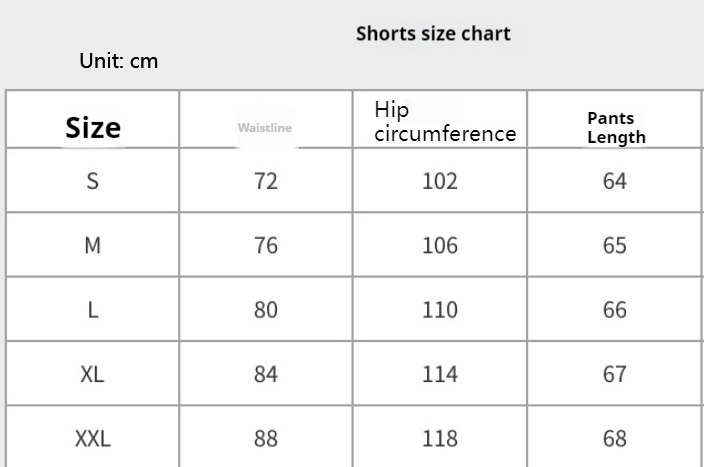Click the waistline value 80

(x=266, y=310)
